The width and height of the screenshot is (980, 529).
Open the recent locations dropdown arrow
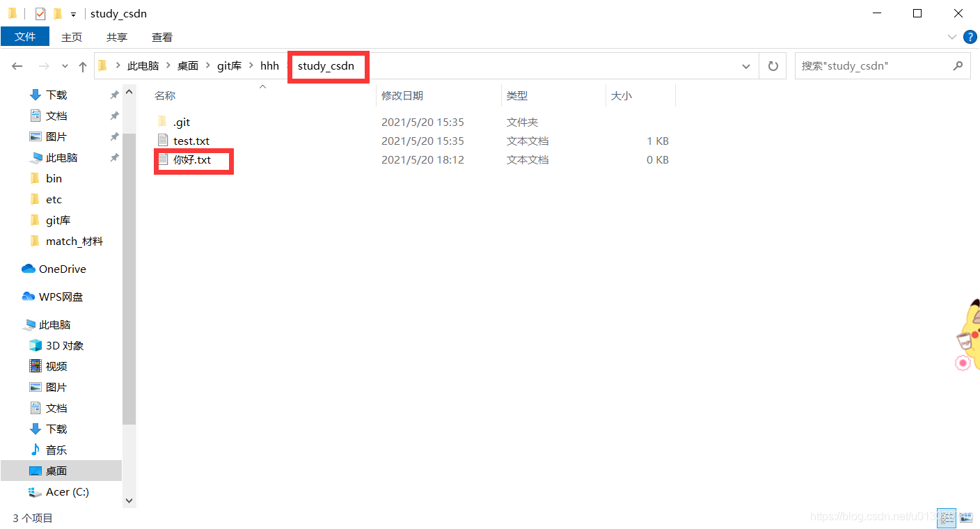click(65, 66)
